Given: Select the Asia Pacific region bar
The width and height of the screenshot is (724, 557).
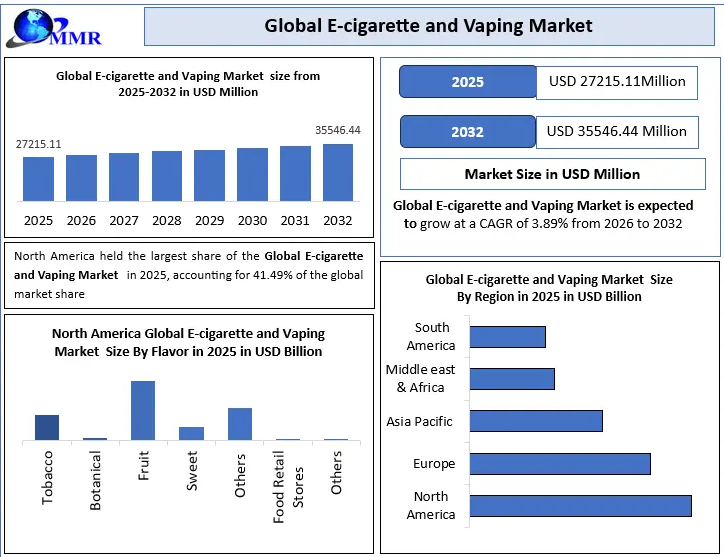Looking at the screenshot, I should (535, 421).
